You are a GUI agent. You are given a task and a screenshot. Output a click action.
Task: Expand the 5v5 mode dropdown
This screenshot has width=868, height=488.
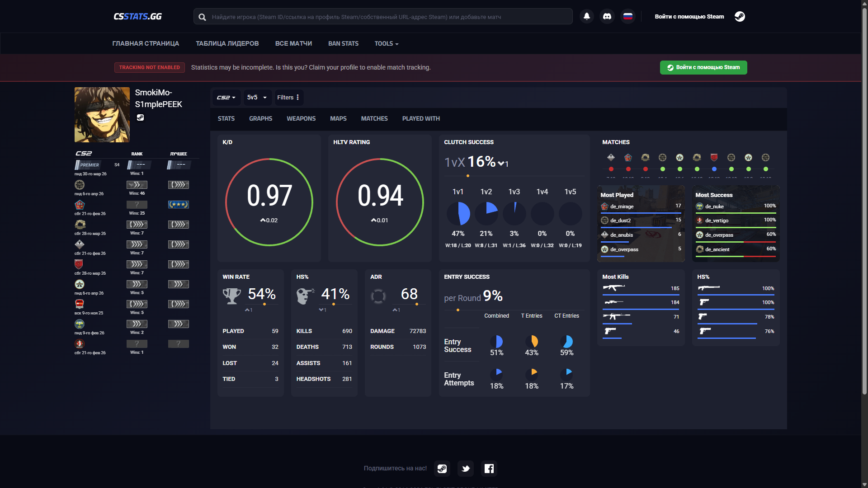pos(257,97)
